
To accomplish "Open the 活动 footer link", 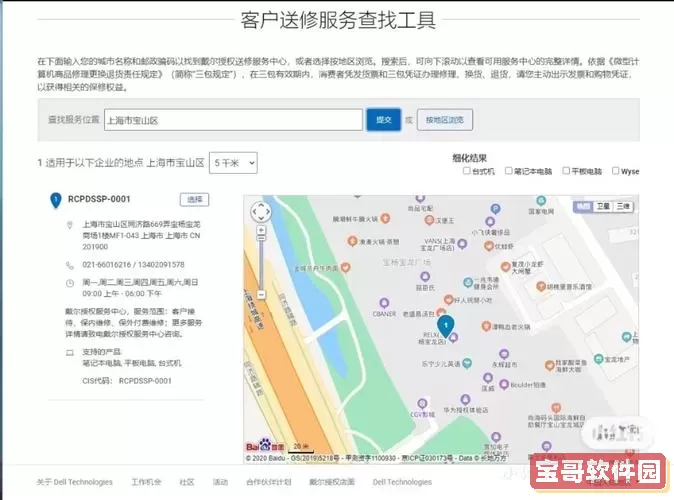I will [x=221, y=482].
